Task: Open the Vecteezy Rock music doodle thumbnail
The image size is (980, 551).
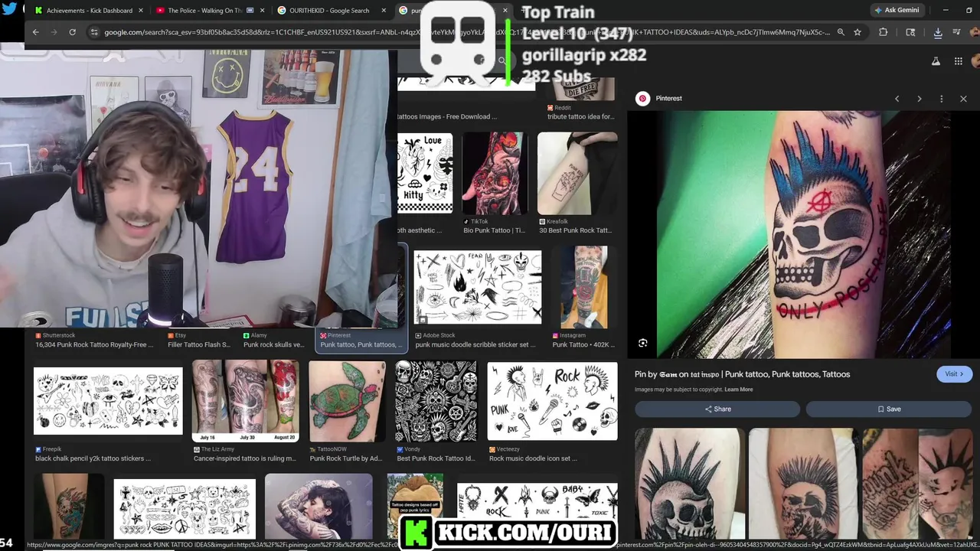Action: pos(552,401)
